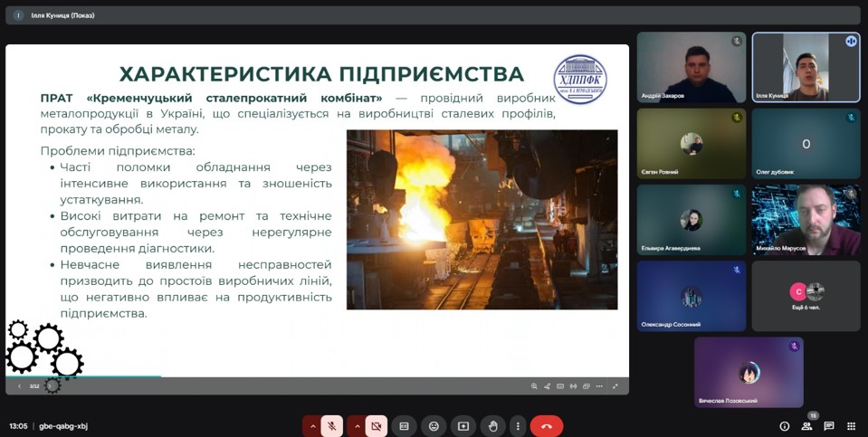Open meeting details info icon
The height and width of the screenshot is (437, 868).
point(785,426)
